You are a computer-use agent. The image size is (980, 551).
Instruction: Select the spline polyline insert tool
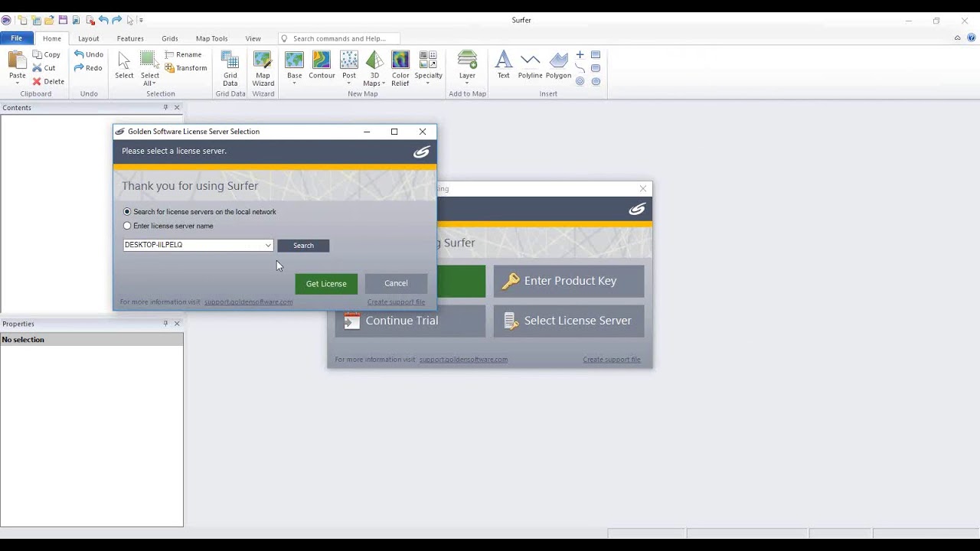pos(580,68)
